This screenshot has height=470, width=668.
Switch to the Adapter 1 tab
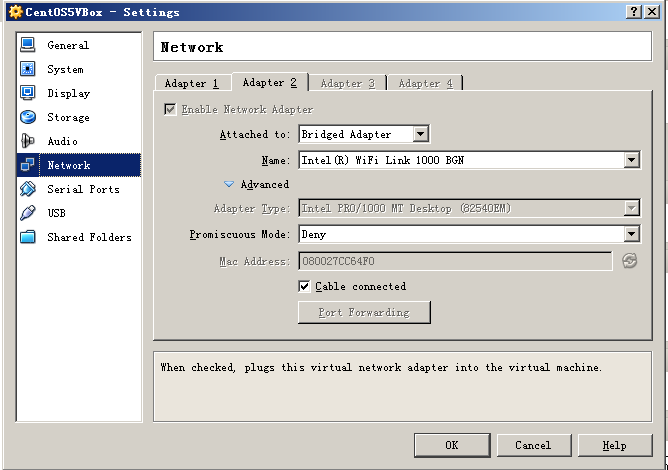[192, 83]
